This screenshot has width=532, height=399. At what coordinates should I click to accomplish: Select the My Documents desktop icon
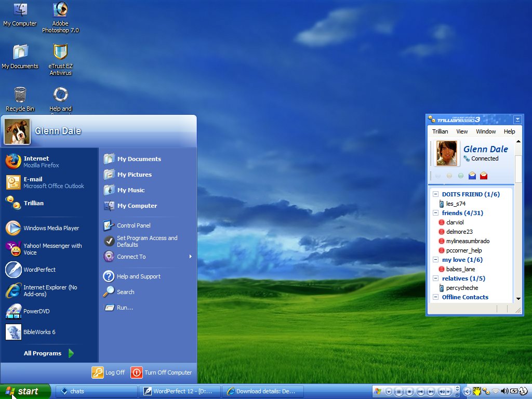[20, 57]
